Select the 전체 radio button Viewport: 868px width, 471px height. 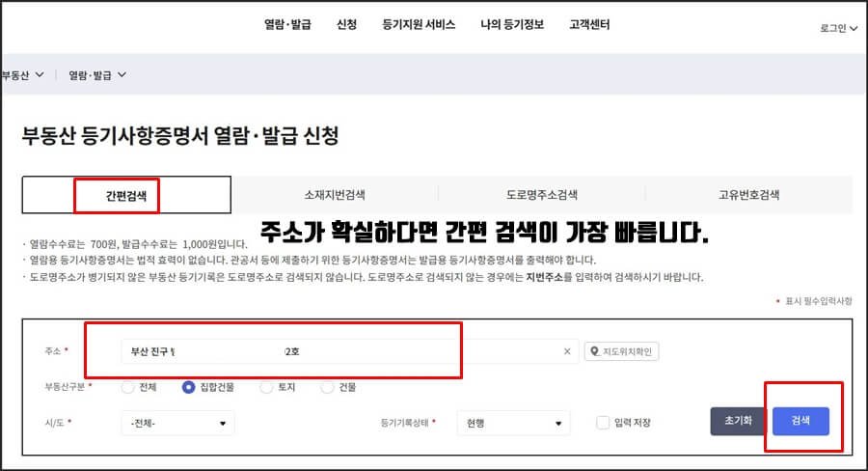(128, 387)
